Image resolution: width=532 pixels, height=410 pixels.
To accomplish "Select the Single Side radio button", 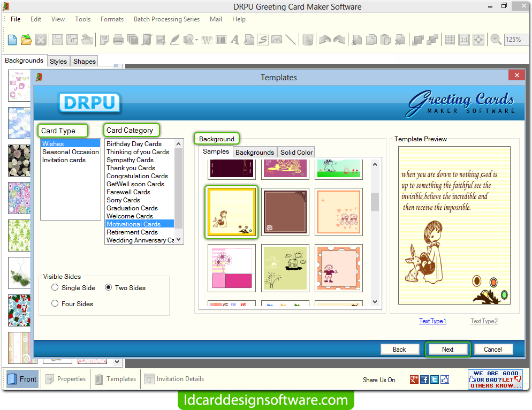I will click(55, 287).
